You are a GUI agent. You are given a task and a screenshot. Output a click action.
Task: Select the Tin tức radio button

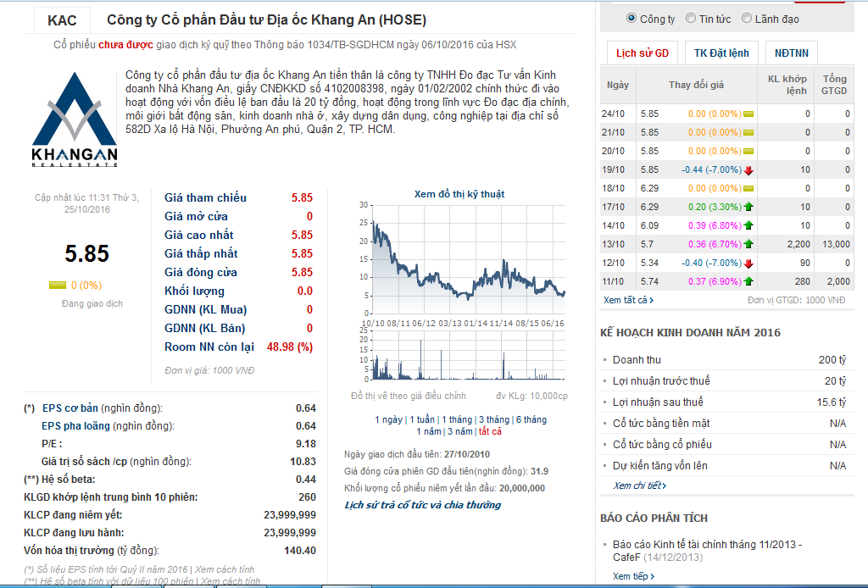point(690,19)
